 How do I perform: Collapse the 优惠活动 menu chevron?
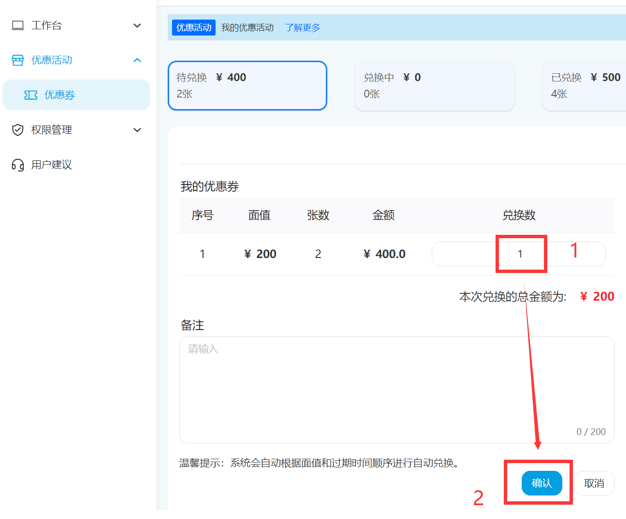(x=137, y=61)
